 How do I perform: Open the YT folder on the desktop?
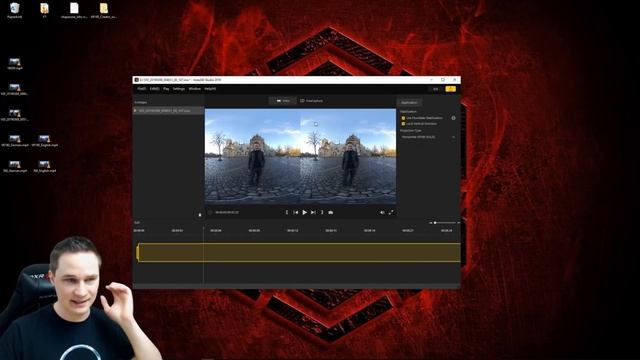44,10
